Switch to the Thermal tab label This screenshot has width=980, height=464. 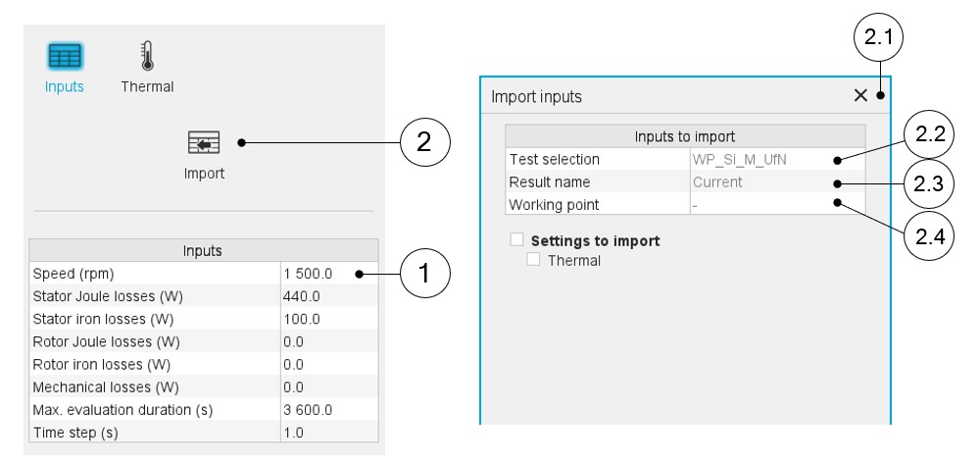[x=147, y=86]
